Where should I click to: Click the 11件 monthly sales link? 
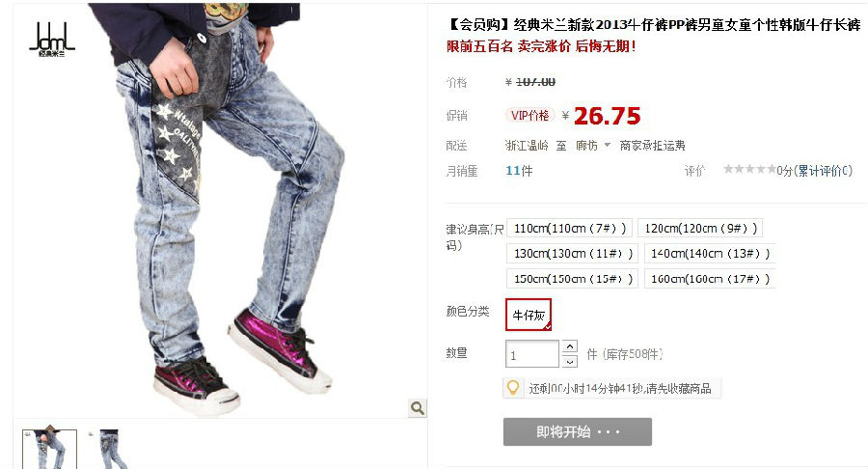[519, 171]
